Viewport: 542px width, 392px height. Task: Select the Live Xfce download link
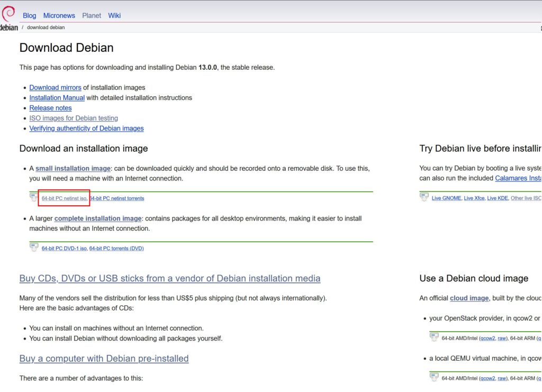pos(474,198)
